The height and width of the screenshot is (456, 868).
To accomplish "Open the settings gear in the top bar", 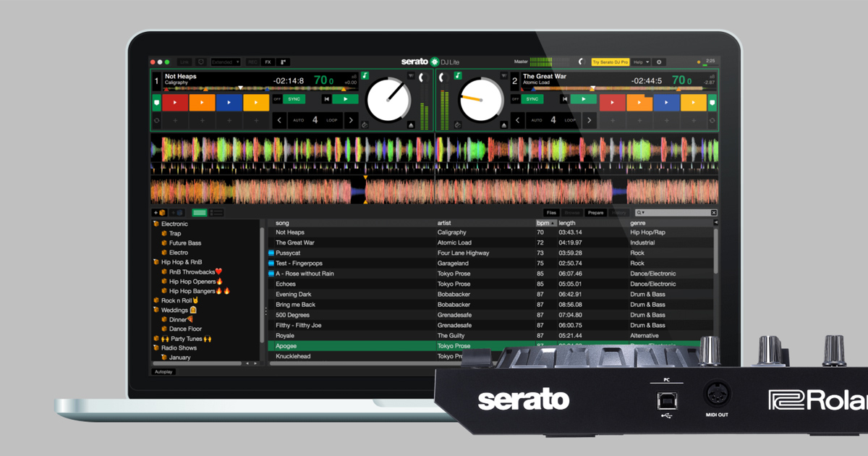I will 659,62.
